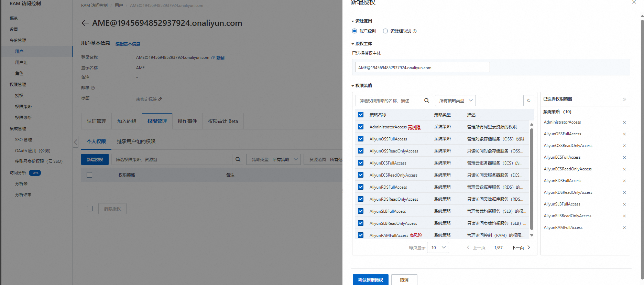644x285 pixels.
Task: Click the resource group level help icon
Action: tap(415, 31)
